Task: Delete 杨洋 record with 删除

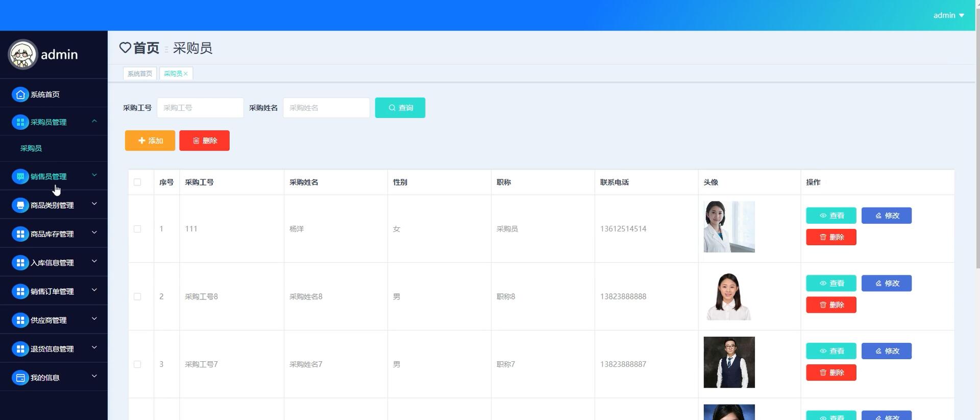Action: click(x=831, y=237)
